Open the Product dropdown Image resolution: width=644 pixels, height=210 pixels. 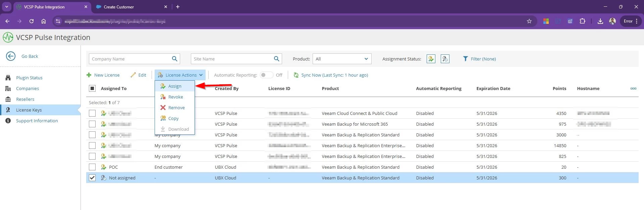pyautogui.click(x=341, y=59)
